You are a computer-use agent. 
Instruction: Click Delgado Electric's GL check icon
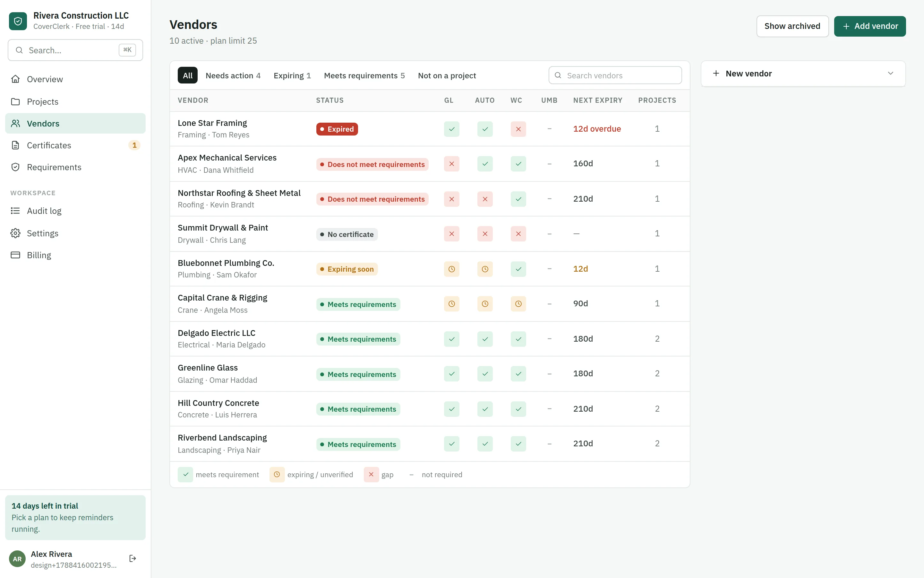point(451,339)
